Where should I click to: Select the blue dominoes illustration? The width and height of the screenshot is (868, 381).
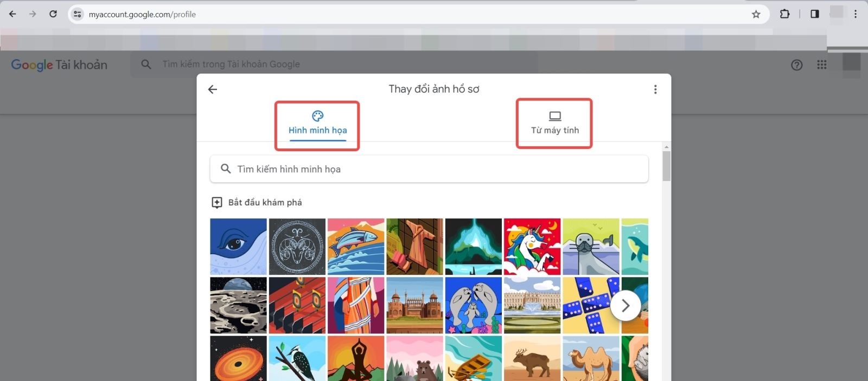click(591, 306)
